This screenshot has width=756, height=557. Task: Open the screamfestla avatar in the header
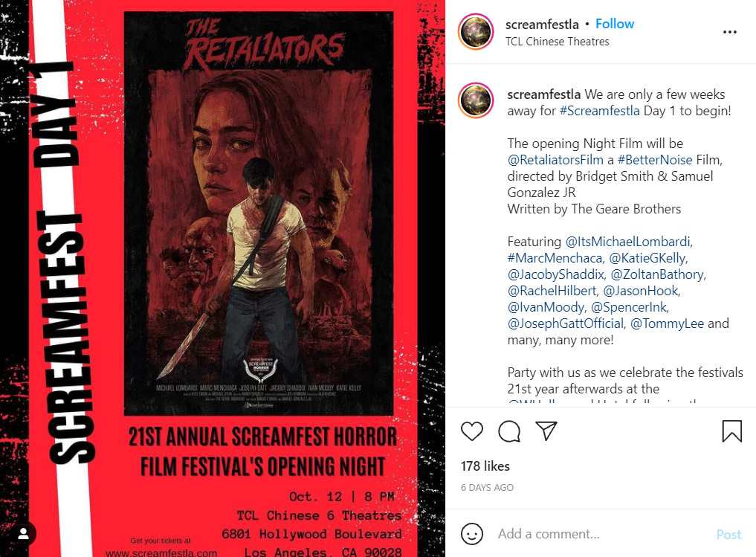pyautogui.click(x=476, y=32)
